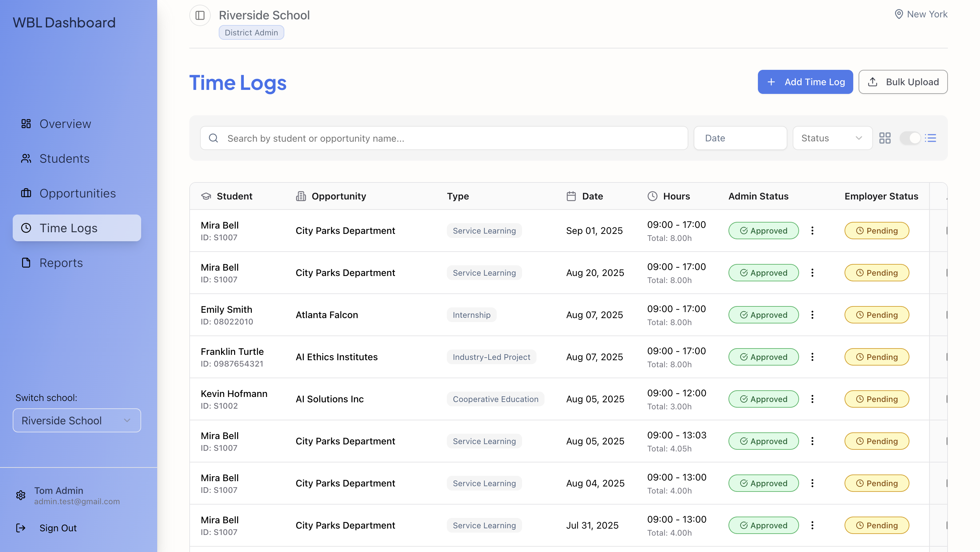Switch to list view layout
Image resolution: width=980 pixels, height=552 pixels.
(931, 138)
